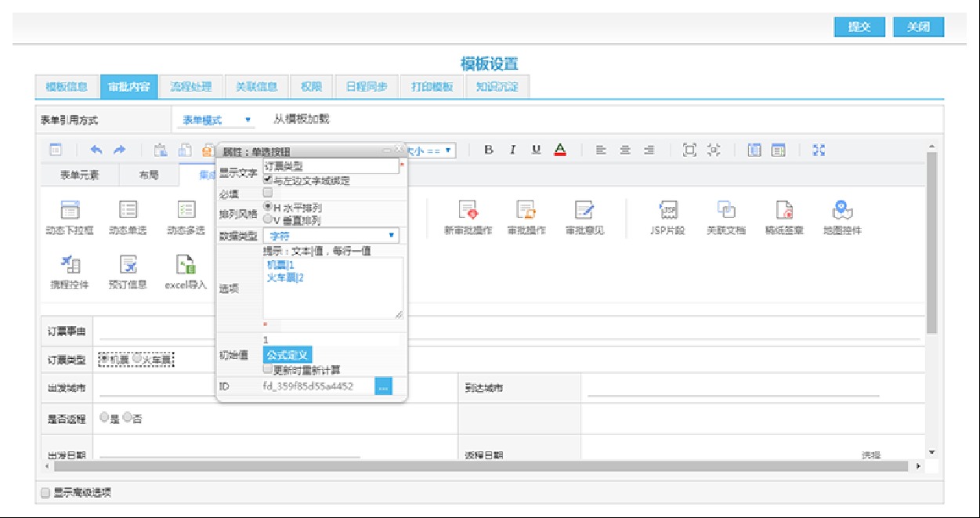Toggle bold formatting in editor toolbar

coord(488,150)
